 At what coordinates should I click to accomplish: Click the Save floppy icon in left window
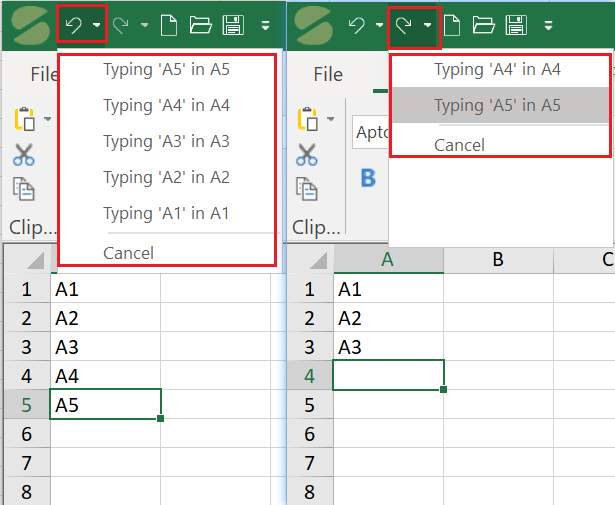point(233,25)
